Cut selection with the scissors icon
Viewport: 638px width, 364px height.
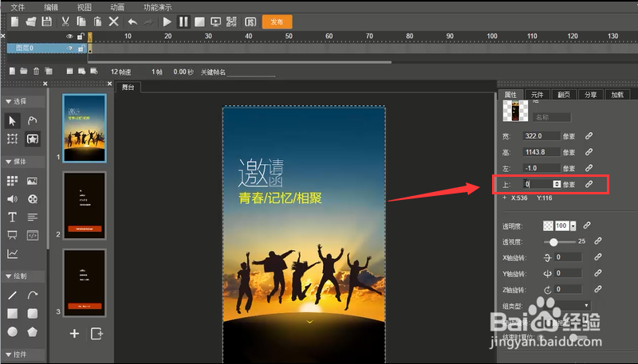[65, 22]
